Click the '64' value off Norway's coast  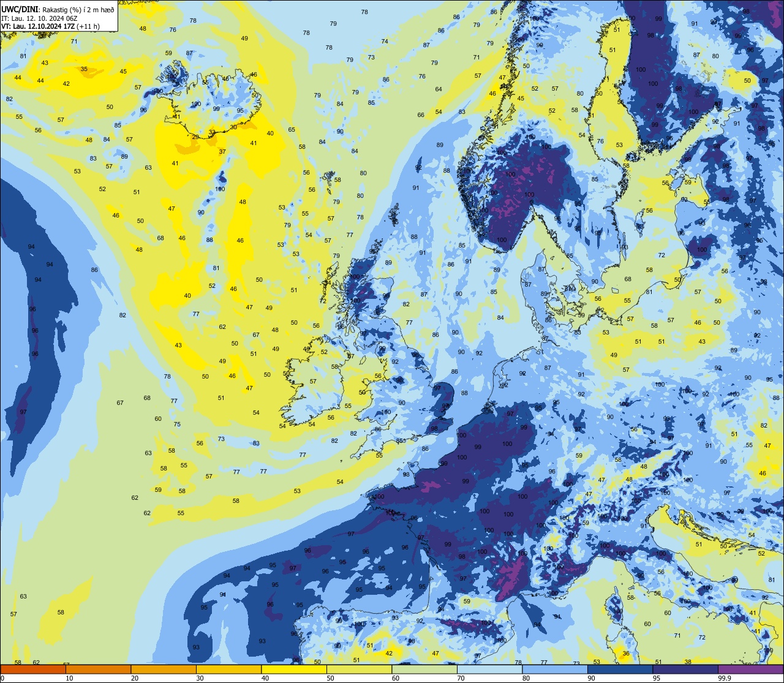click(439, 89)
